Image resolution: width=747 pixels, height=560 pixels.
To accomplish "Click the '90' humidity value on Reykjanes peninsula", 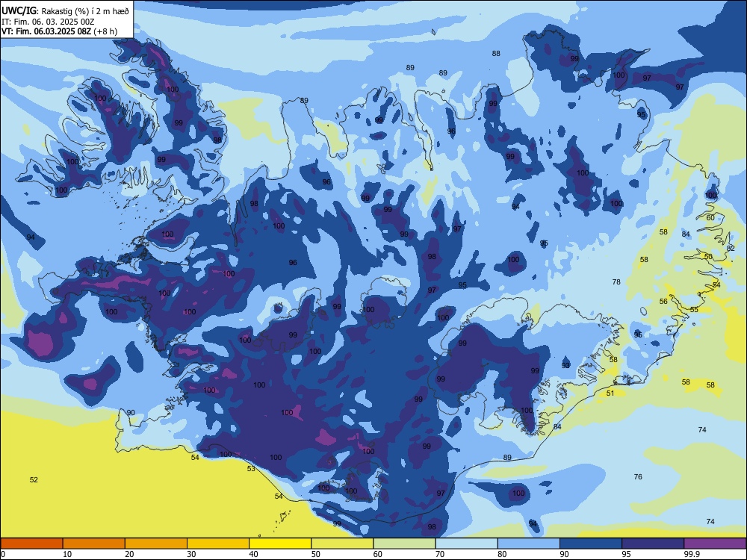I will tap(131, 412).
